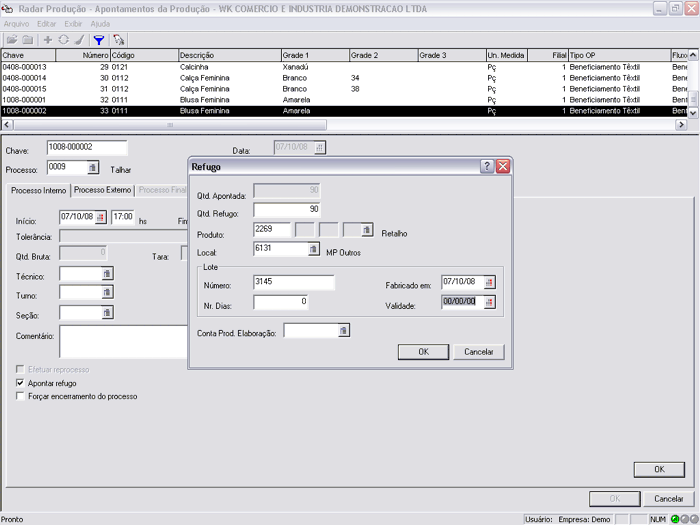
Task: Uncheck the Apontar refugo checkbox
Action: point(21,383)
